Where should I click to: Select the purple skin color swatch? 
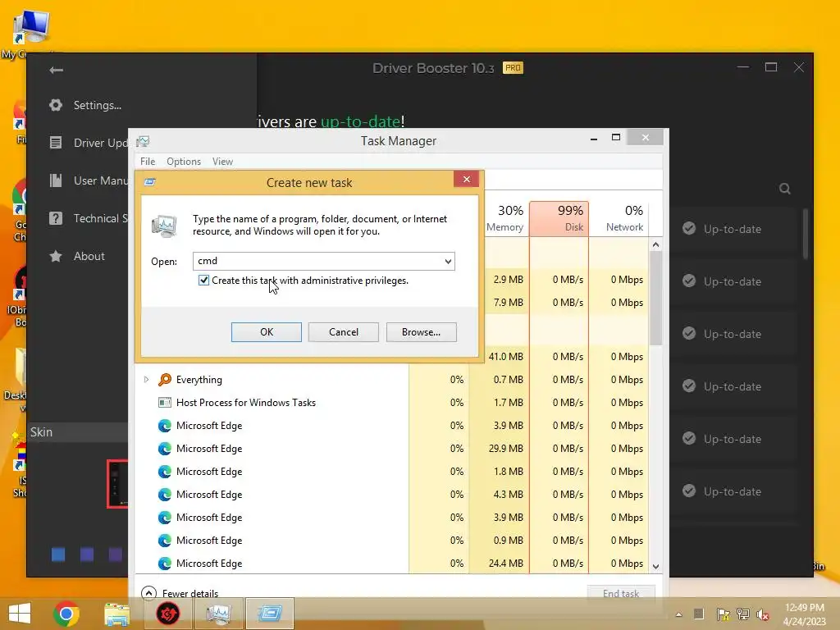(x=115, y=555)
